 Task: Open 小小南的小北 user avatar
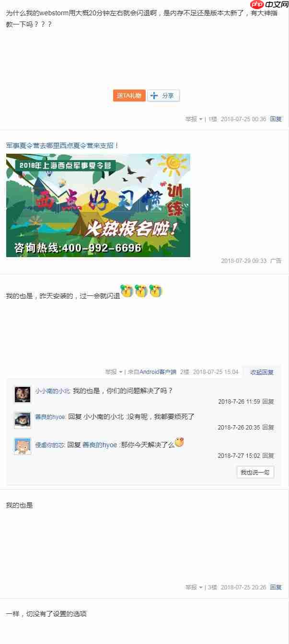coord(23,395)
